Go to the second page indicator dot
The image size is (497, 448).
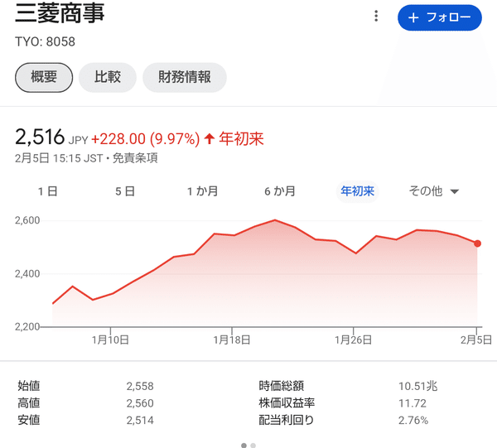[x=253, y=446]
